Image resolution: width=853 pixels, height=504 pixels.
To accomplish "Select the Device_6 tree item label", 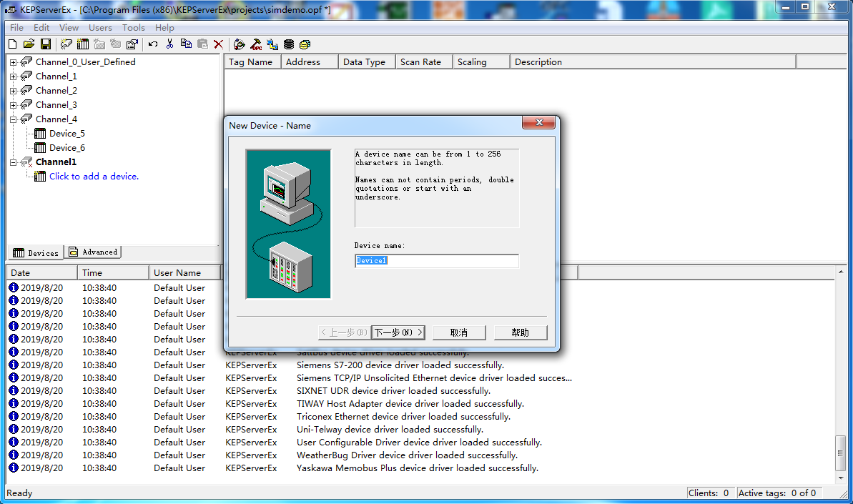I will coord(67,147).
